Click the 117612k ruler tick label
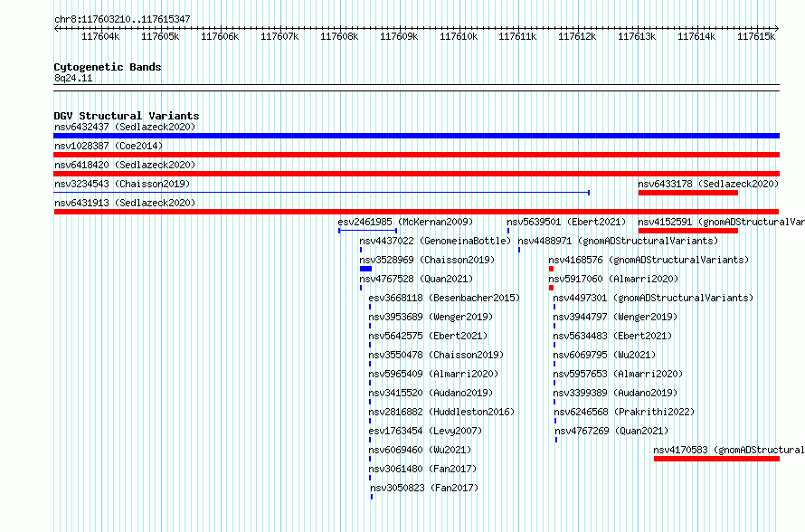The width and height of the screenshot is (805, 532). (578, 36)
